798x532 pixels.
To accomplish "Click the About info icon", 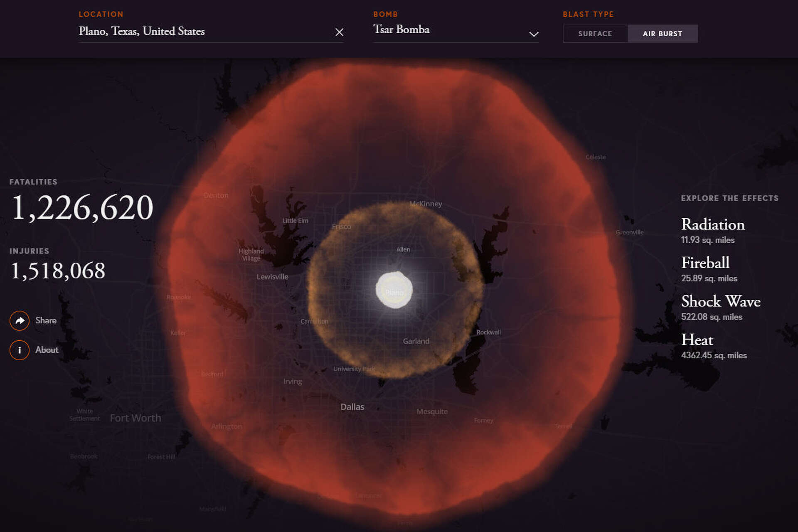I will 20,350.
